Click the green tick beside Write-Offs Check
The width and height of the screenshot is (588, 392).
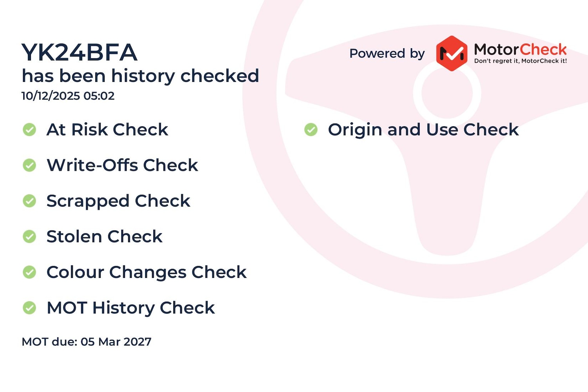(x=29, y=165)
